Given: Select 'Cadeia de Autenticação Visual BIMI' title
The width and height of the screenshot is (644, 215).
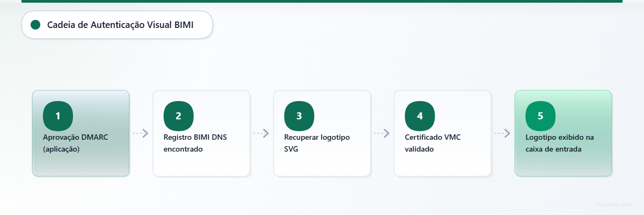Looking at the screenshot, I should [x=120, y=25].
